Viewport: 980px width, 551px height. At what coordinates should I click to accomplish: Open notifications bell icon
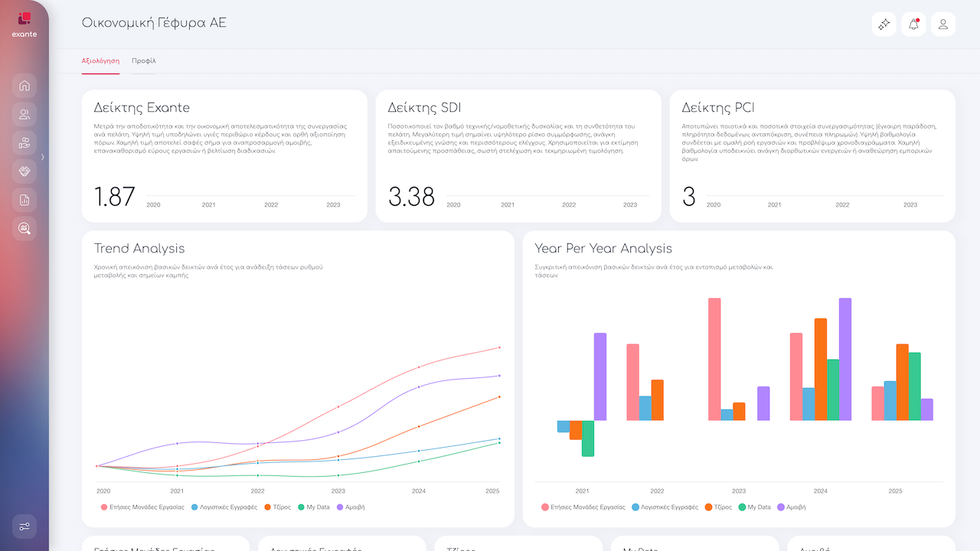click(x=913, y=24)
